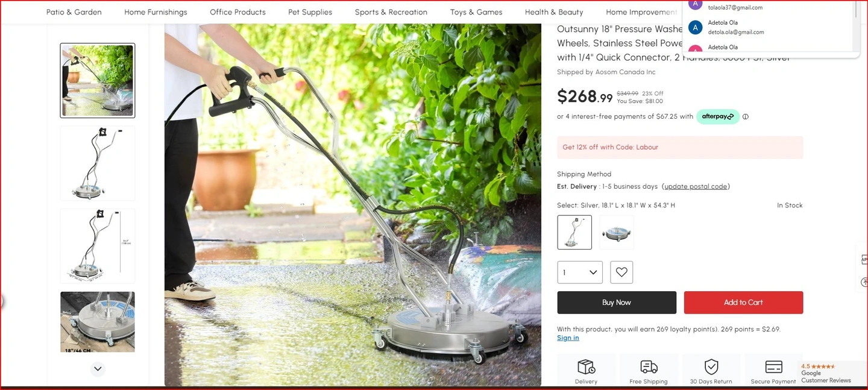Image resolution: width=868 pixels, height=390 pixels.
Task: Show more thumbnails with down chevron
Action: (98, 368)
